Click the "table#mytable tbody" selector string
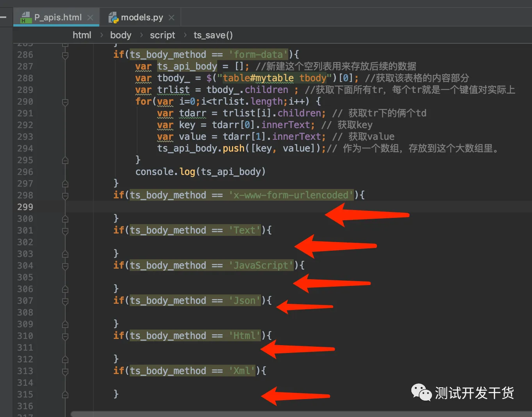Viewport: 532px width, 417px height. pos(275,78)
